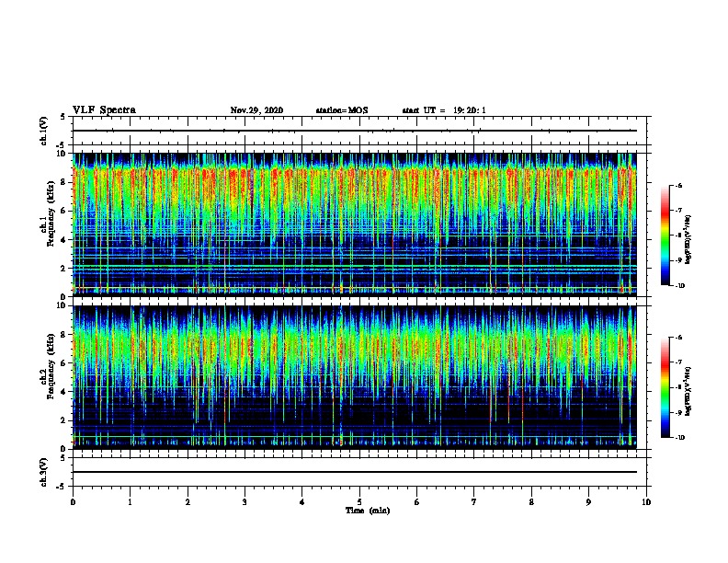Click time axis tick label "3"
The height and width of the screenshot is (563, 728).
click(x=245, y=502)
